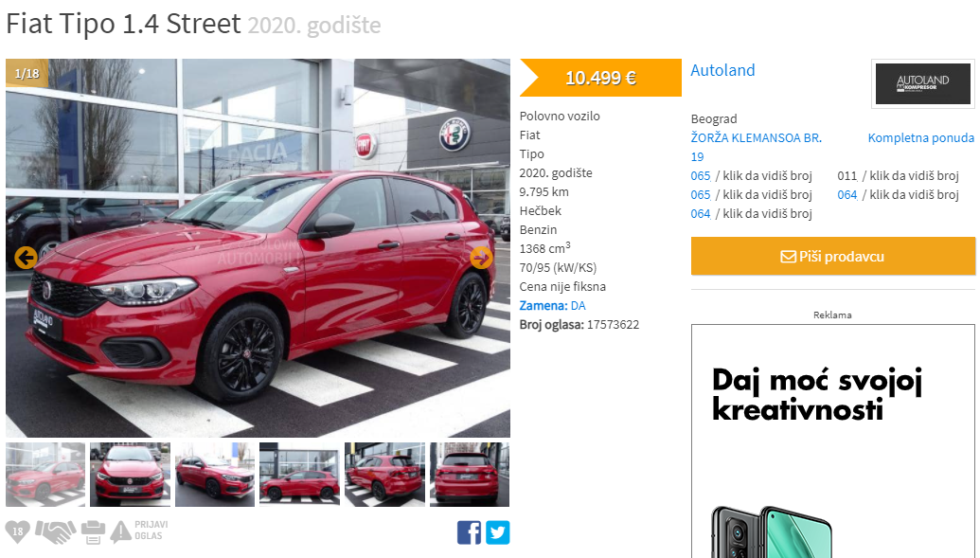Add listing to favorites with heart icon

pos(17,531)
